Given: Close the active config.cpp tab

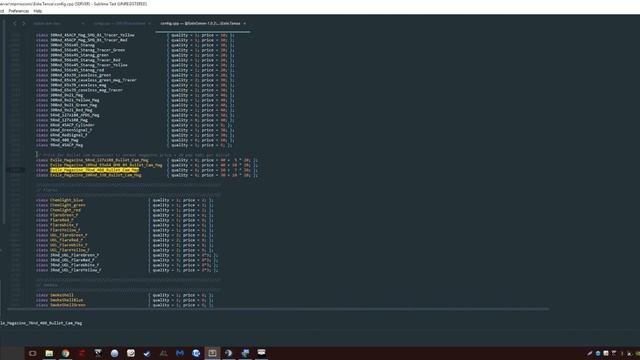Looking at the screenshot, I should (x=244, y=24).
